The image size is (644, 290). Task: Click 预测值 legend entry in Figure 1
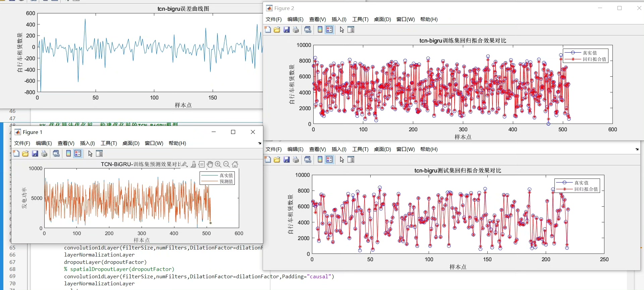(226, 182)
